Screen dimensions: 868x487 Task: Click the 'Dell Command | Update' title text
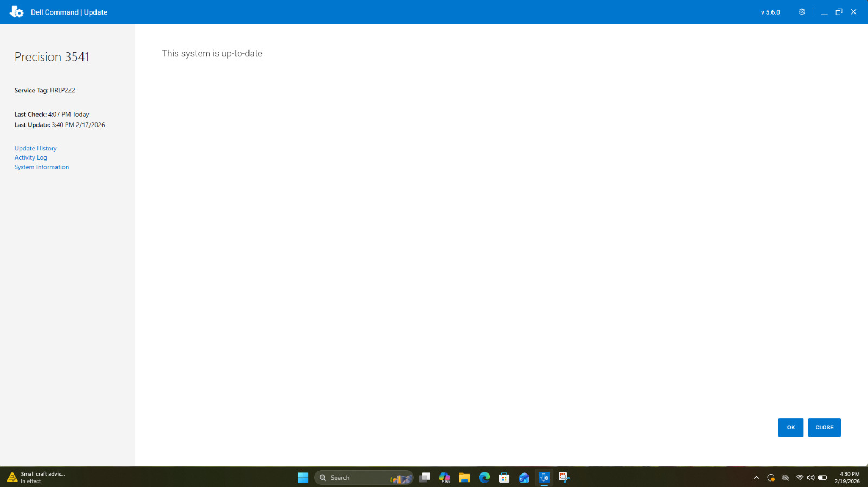pos(69,12)
